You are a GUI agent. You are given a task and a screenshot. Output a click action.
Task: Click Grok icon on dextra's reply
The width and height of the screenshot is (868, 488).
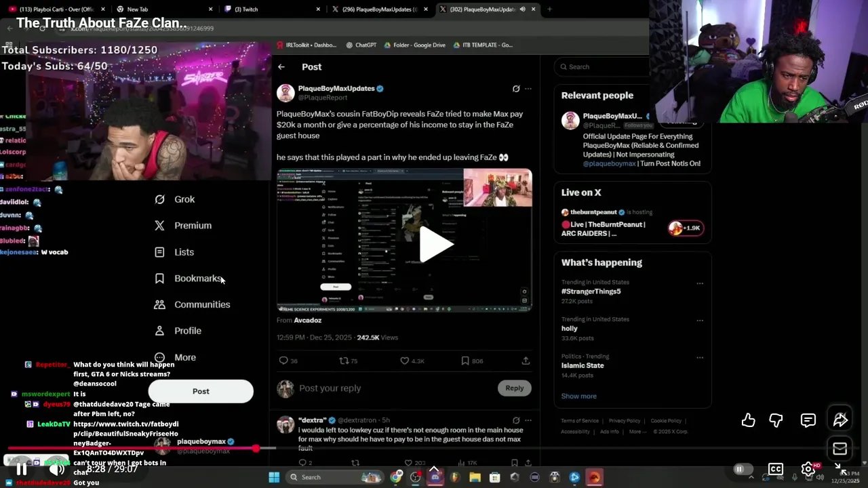pyautogui.click(x=516, y=420)
